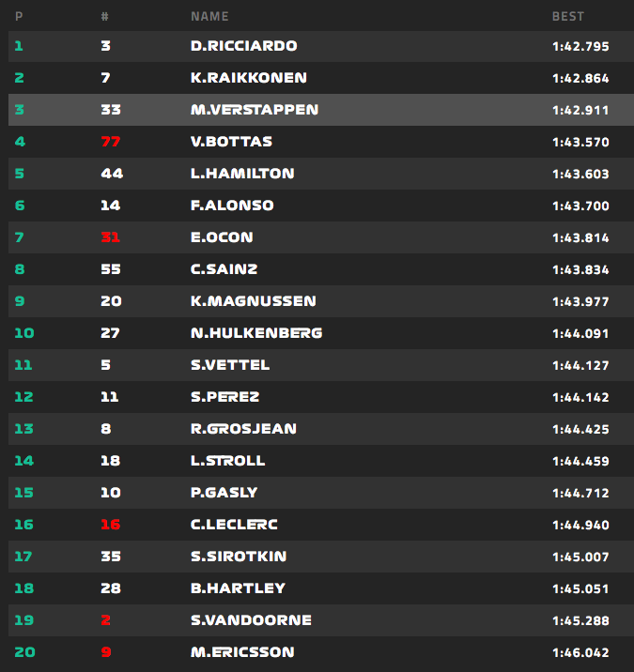Open L.HAMILTON's driver entry
This screenshot has width=634, height=672.
click(241, 174)
